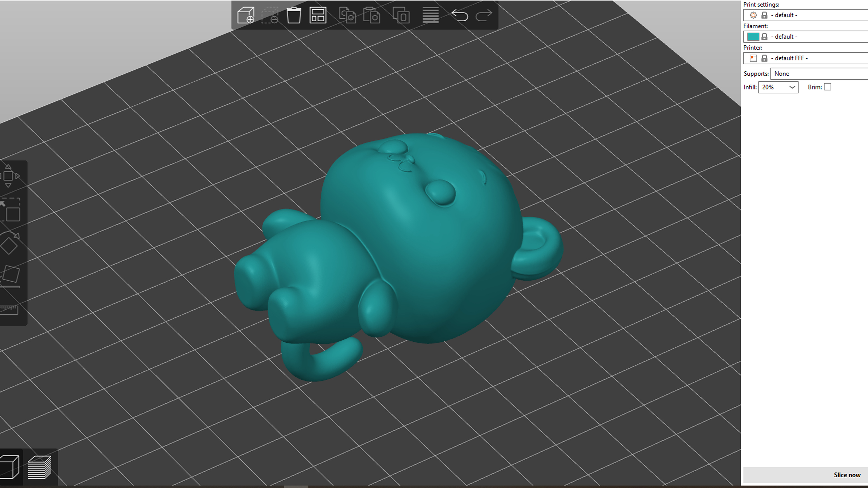Click the teal filament color swatch
Screen dimensions: 868x488
tap(753, 37)
